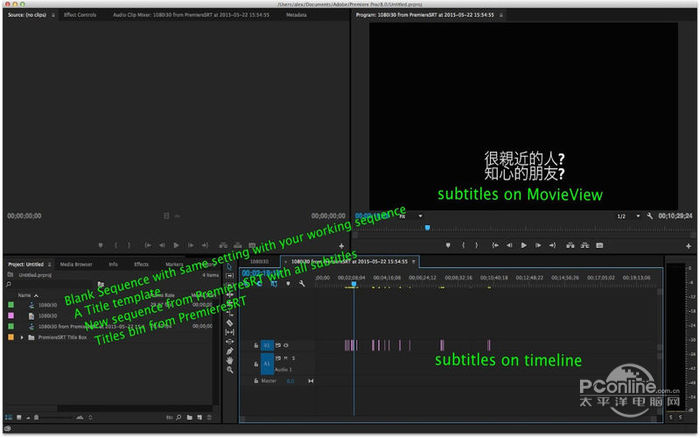This screenshot has width=700, height=438.
Task: Select the Razor tool in the tools panel
Action: tap(229, 323)
